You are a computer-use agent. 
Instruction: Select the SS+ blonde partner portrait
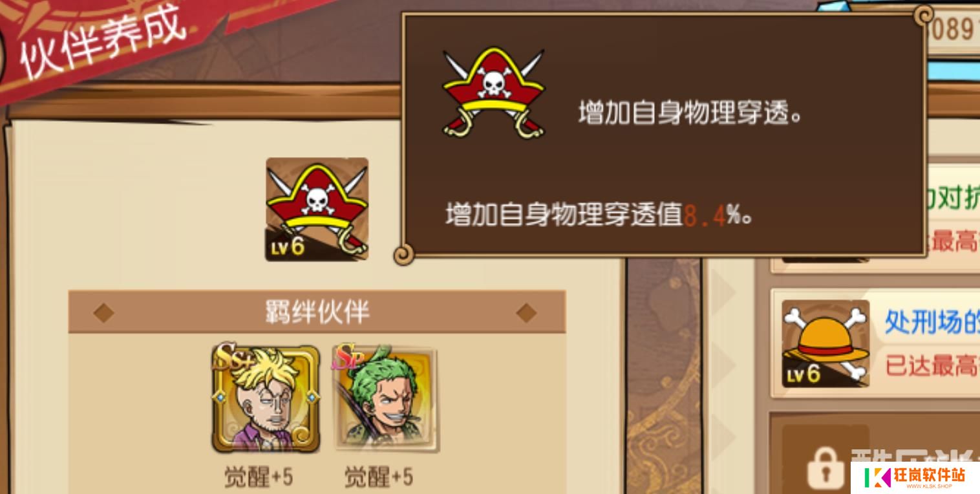266,398
